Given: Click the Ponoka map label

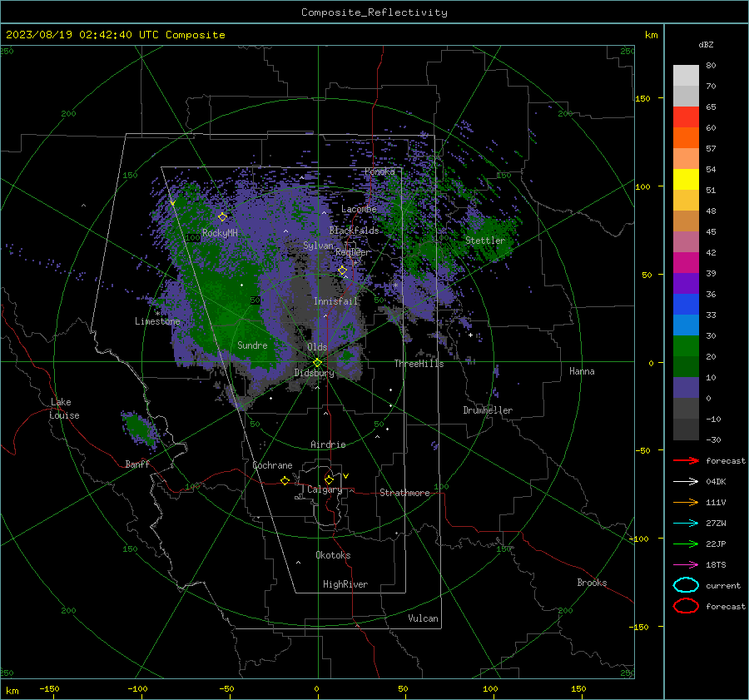Looking at the screenshot, I should [x=379, y=171].
